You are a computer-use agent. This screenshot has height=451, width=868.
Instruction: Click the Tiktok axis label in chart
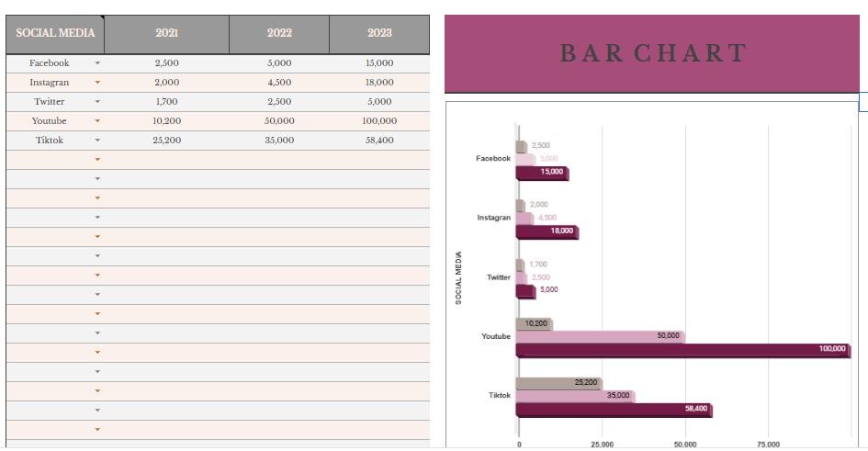click(500, 395)
